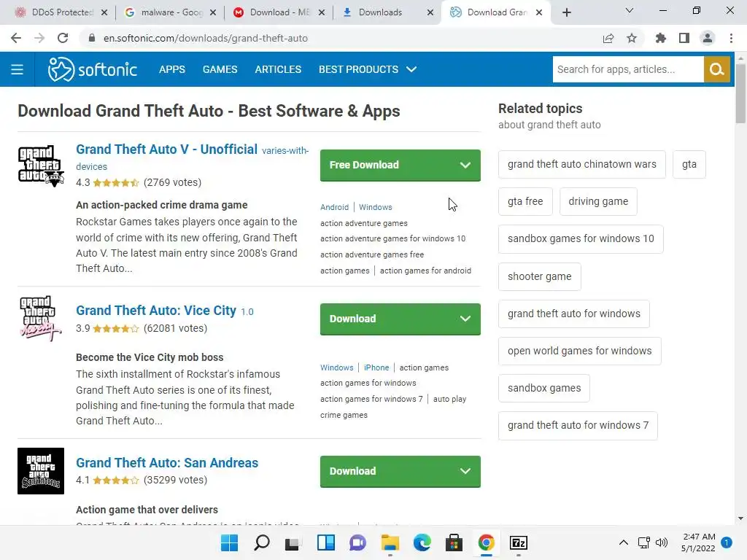Click the Vice City game thumbnail

(41, 319)
